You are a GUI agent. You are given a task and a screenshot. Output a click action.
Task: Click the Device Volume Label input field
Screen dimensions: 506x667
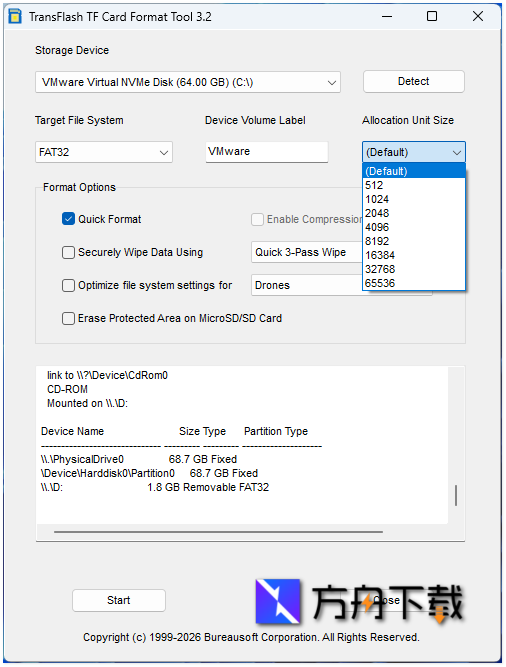click(267, 151)
